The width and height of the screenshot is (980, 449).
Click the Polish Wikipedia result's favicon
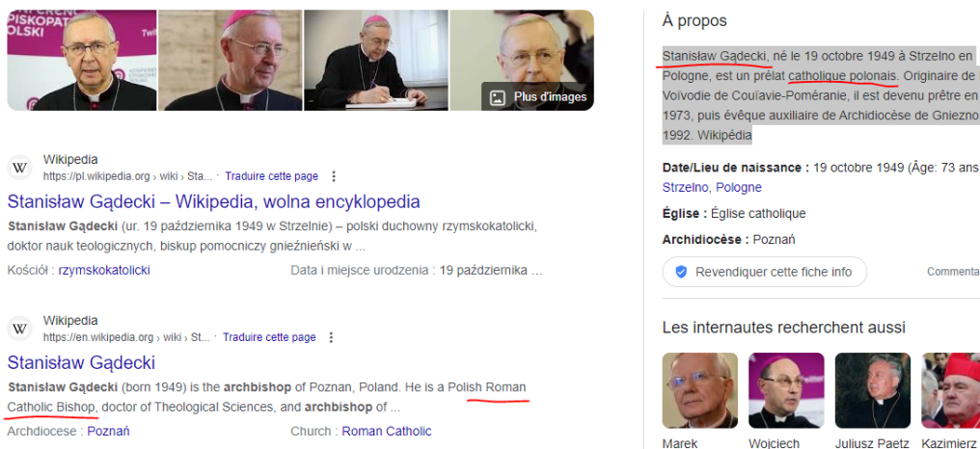(x=20, y=168)
